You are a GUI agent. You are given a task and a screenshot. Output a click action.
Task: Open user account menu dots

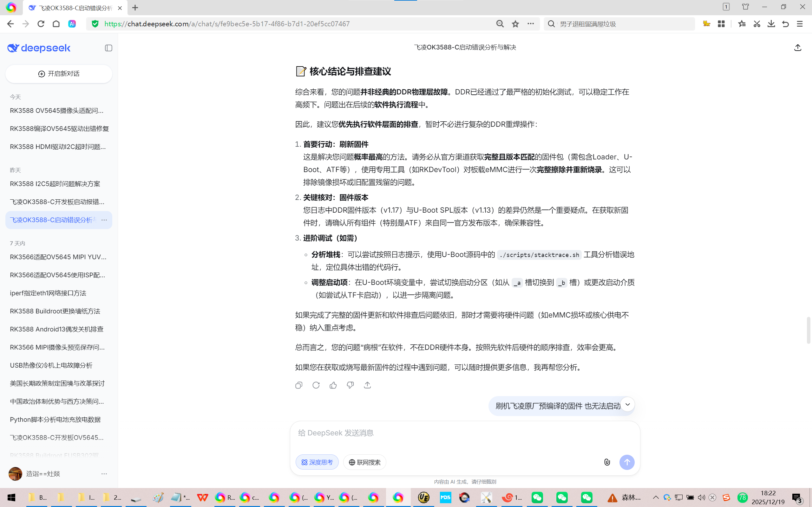[x=104, y=473]
